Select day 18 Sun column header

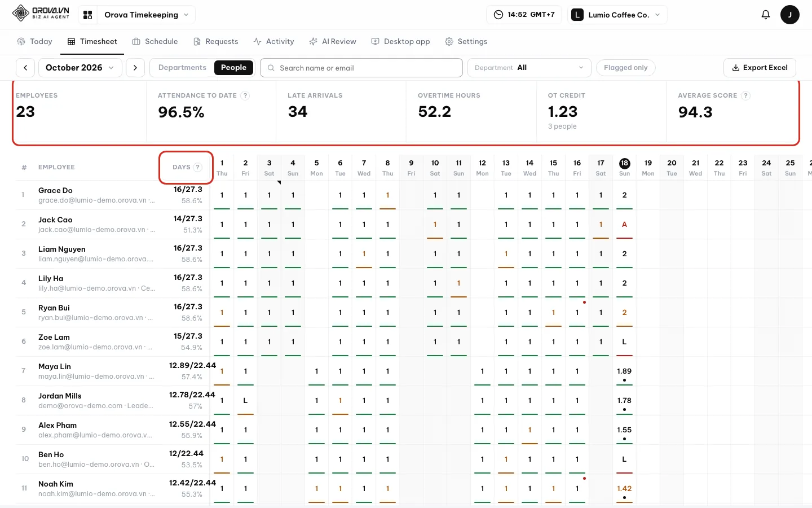pos(624,167)
